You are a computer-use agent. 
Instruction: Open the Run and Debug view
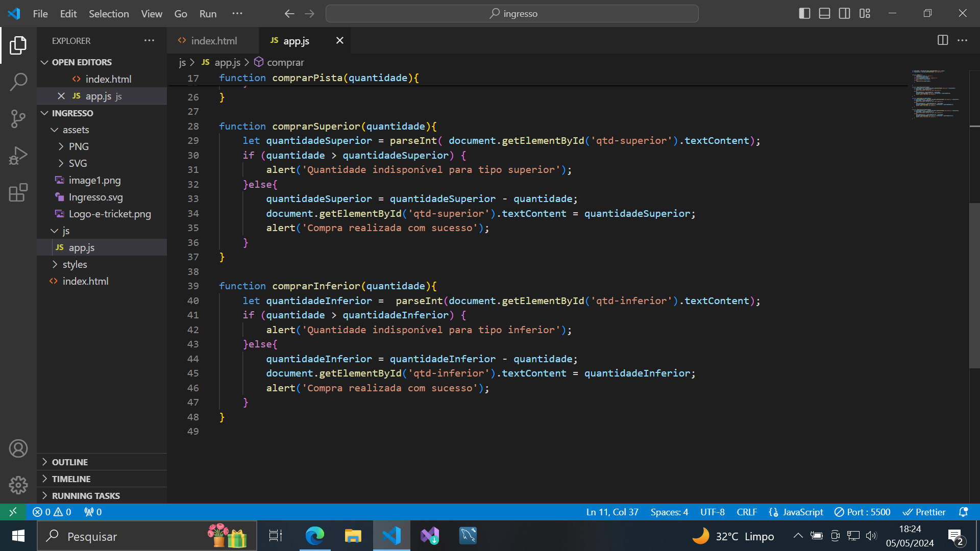coord(18,156)
